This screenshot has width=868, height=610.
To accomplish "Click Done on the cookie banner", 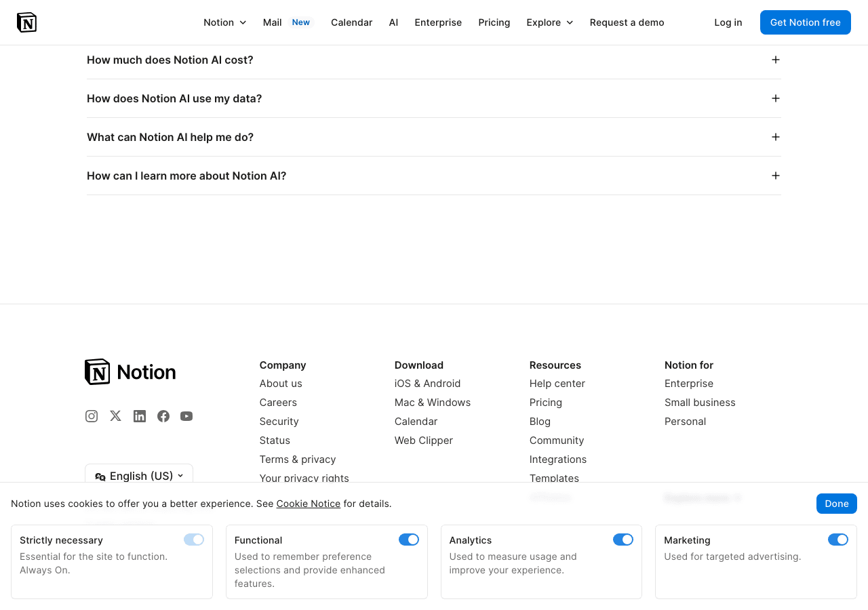I will (836, 504).
